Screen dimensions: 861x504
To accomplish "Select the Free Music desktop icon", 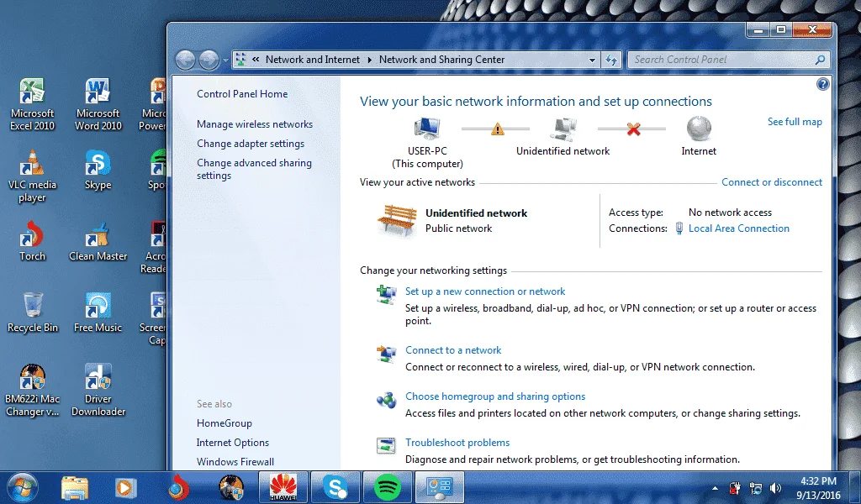I will (x=98, y=312).
